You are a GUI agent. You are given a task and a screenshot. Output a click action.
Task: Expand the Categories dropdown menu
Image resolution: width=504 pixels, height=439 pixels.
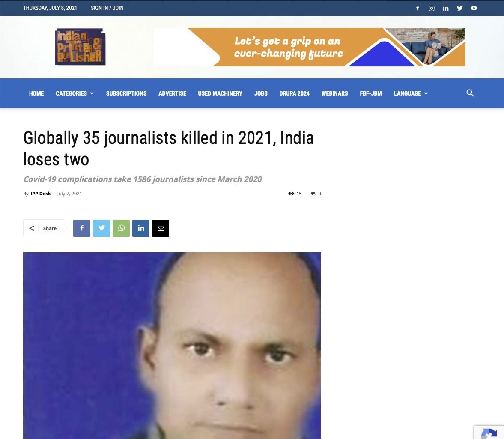(x=75, y=93)
